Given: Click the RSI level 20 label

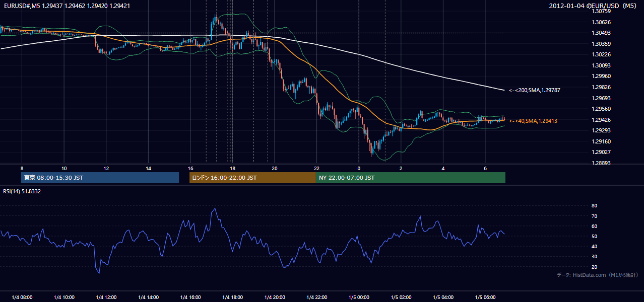Looking at the screenshot, I should (594, 267).
